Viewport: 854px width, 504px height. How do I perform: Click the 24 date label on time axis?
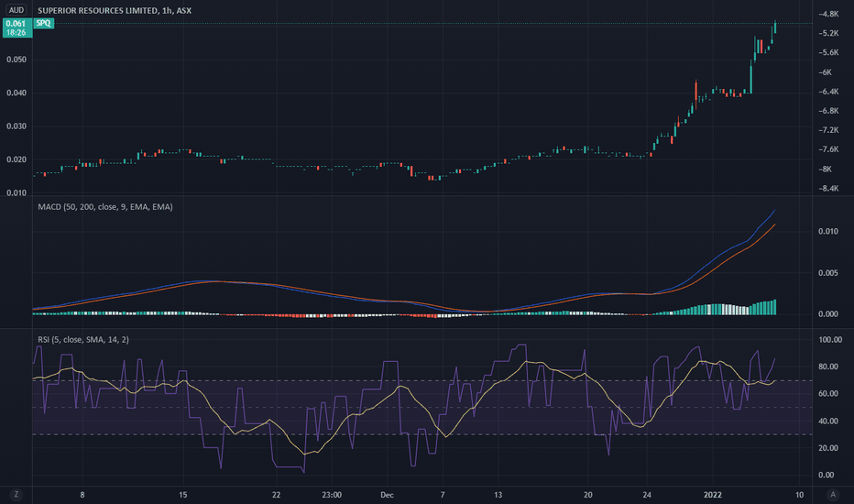pos(647,495)
